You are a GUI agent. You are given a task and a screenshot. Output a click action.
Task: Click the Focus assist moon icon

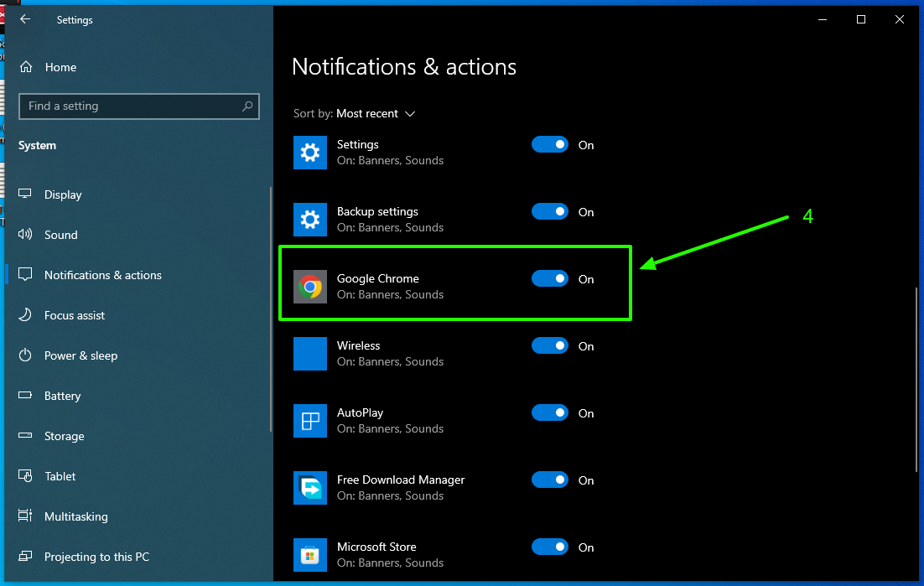click(25, 314)
